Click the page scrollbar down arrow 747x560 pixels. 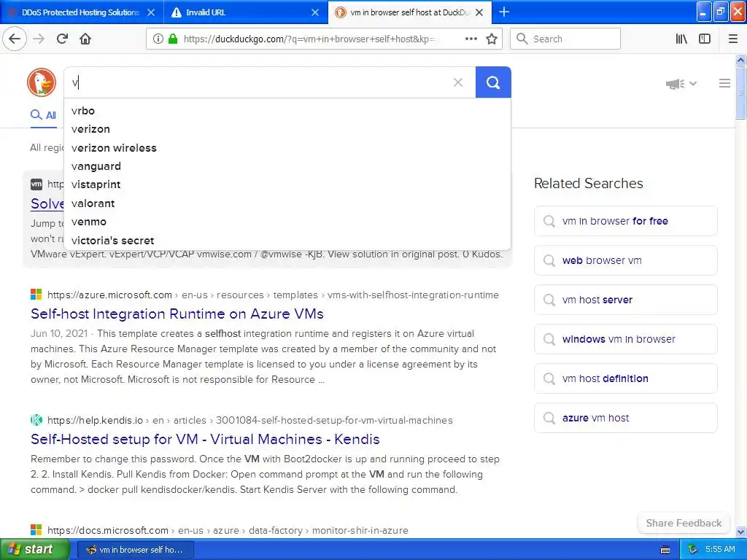(x=740, y=532)
